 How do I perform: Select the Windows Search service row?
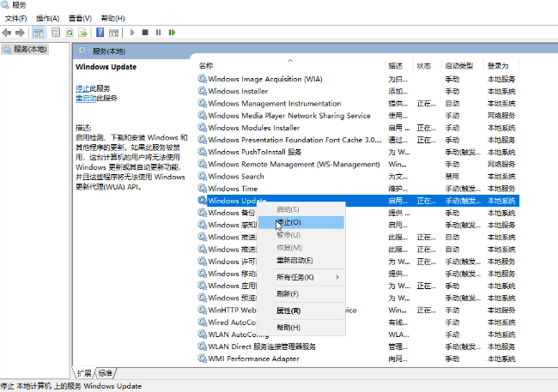tap(358, 177)
